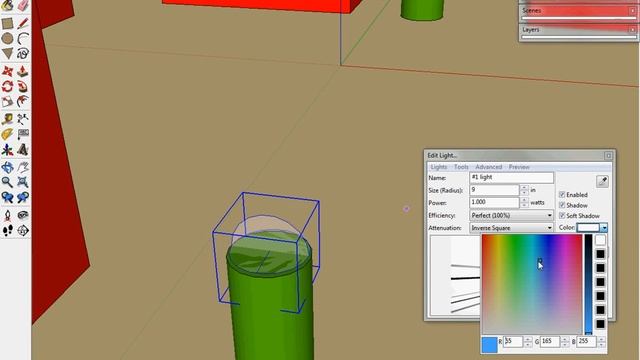
Task: Select the Dimension tool
Action: (x=23, y=119)
